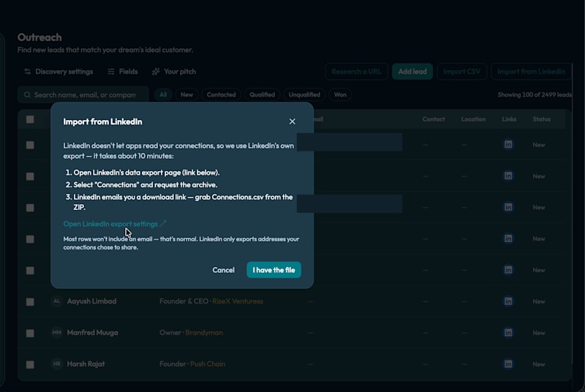Click the Add lead button
Screen dimensions: 585x392
pos(412,72)
